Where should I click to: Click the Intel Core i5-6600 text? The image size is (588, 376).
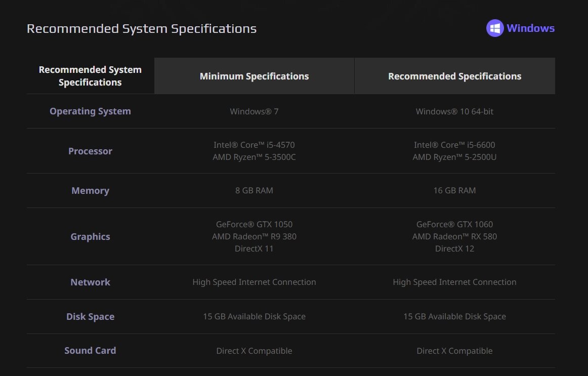click(454, 145)
